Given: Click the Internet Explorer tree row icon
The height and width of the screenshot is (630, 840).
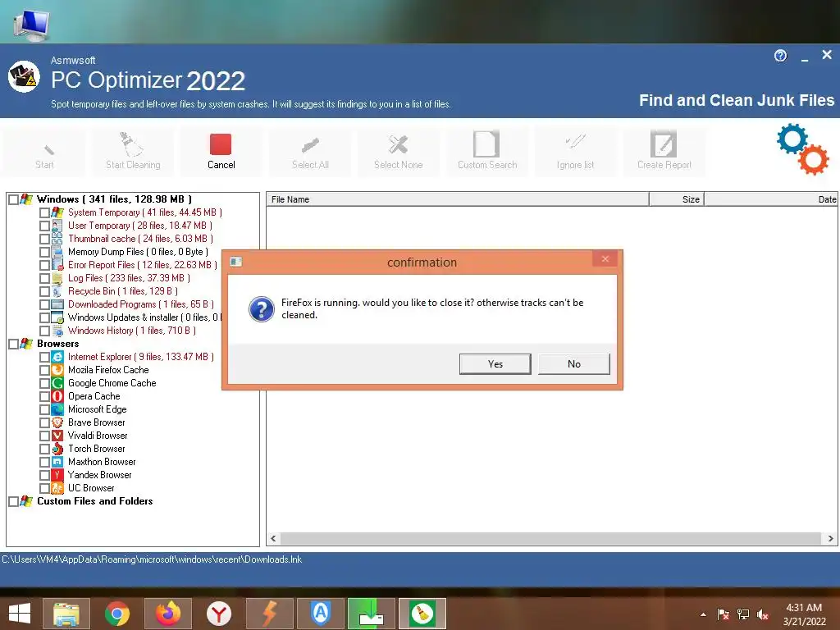Looking at the screenshot, I should point(57,357).
